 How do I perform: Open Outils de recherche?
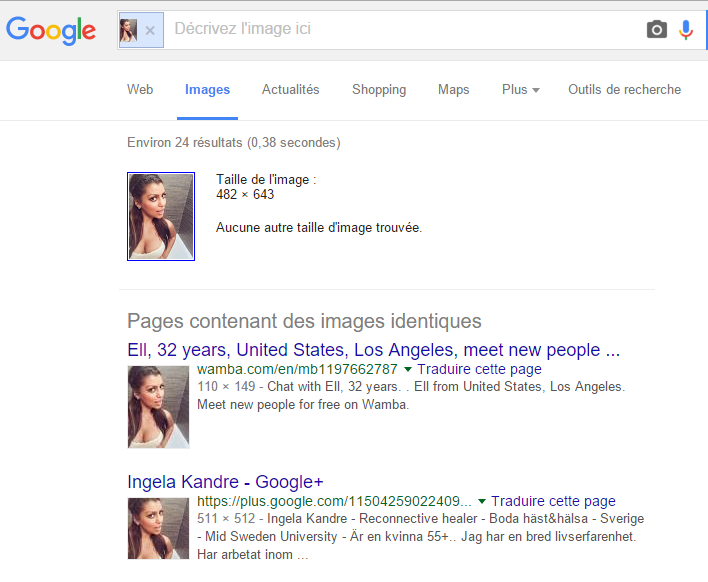click(x=624, y=89)
